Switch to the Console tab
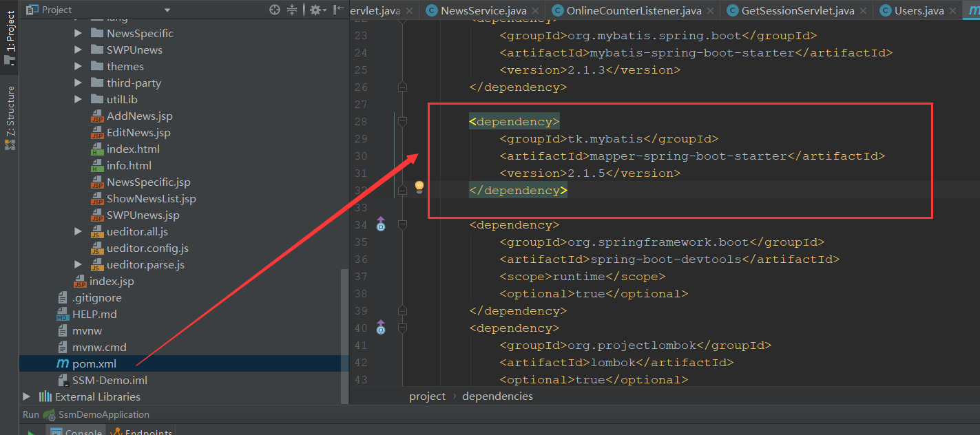The height and width of the screenshot is (435, 980). [x=74, y=430]
